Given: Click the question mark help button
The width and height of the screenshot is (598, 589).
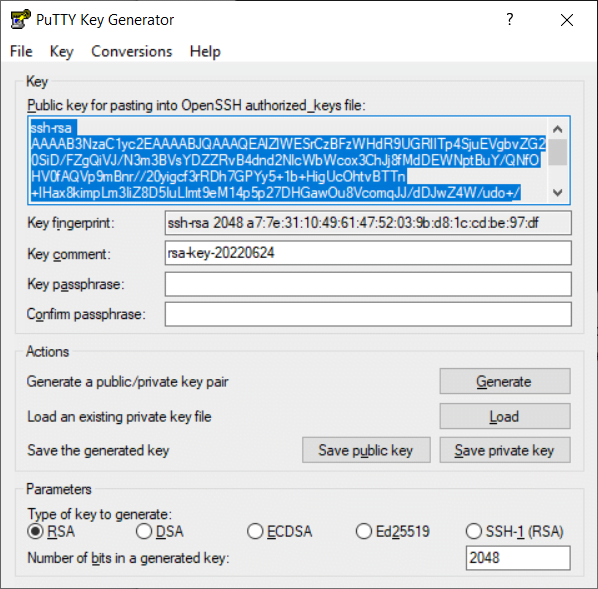Looking at the screenshot, I should coord(510,19).
